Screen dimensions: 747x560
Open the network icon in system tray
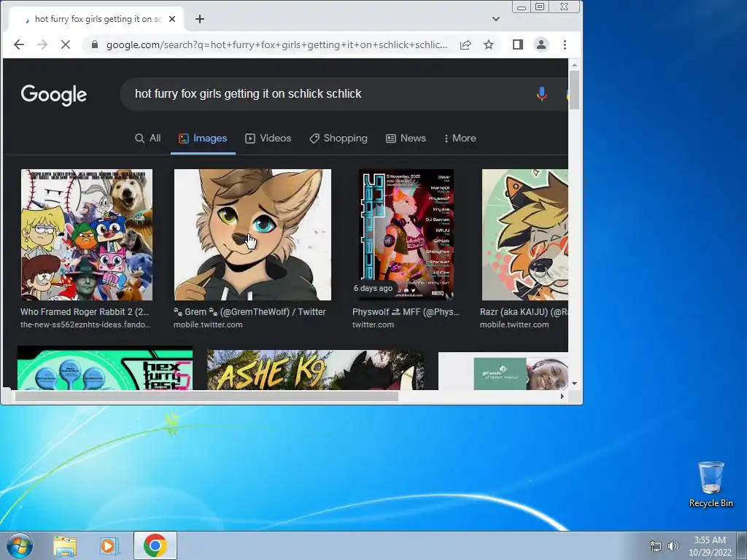[656, 546]
